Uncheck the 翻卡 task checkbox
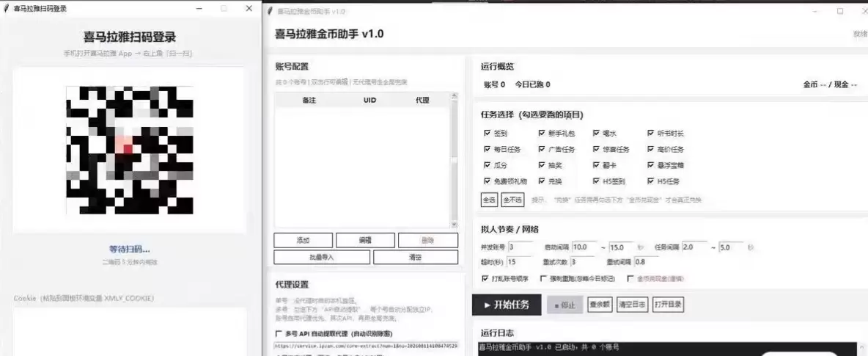This screenshot has width=868, height=356. [x=596, y=164]
